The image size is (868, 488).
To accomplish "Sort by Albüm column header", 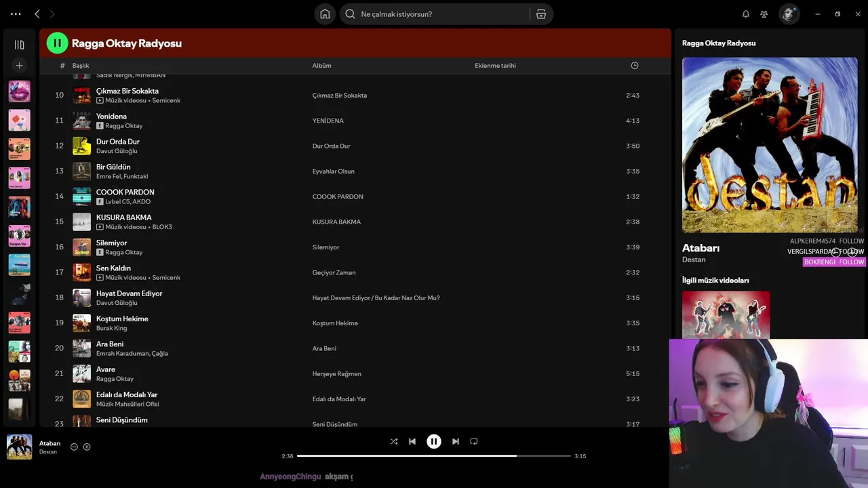I will [x=321, y=66].
